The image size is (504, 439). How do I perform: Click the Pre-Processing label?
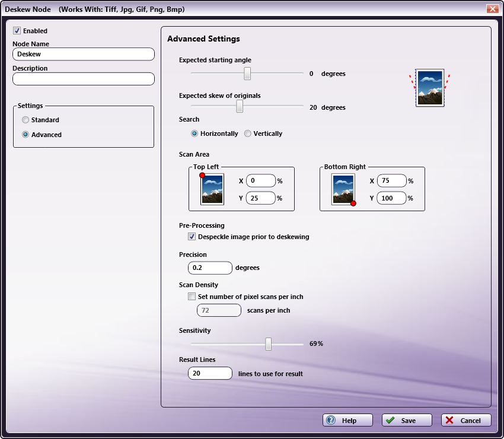(x=202, y=225)
